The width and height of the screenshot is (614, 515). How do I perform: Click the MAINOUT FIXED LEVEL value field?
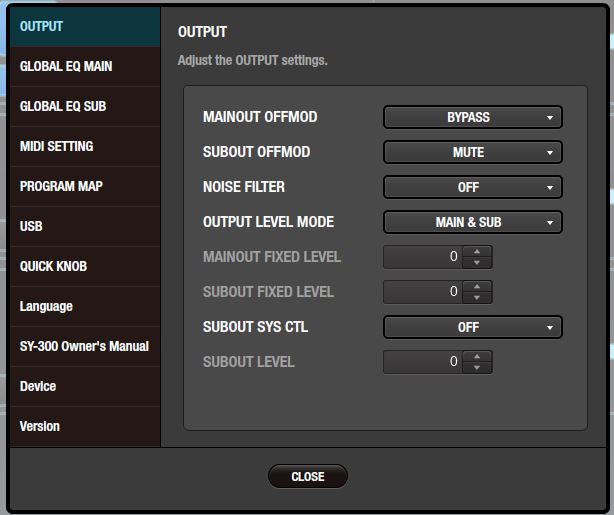[x=423, y=257]
